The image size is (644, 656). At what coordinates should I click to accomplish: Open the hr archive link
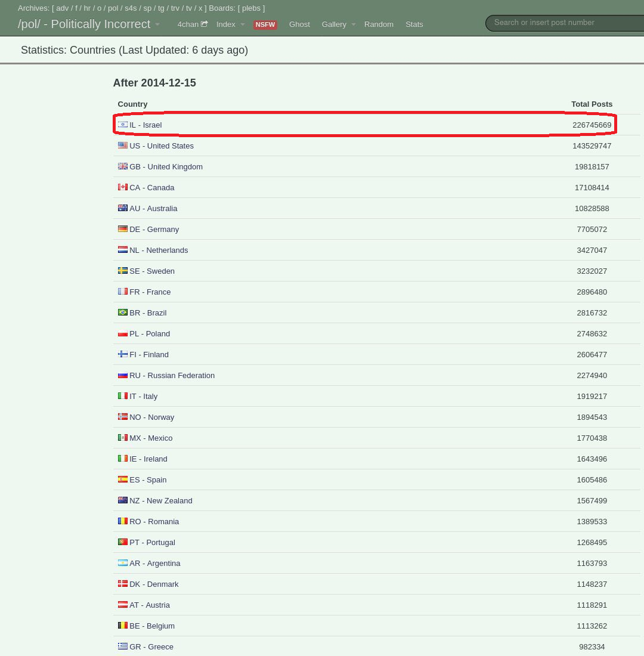[x=87, y=8]
